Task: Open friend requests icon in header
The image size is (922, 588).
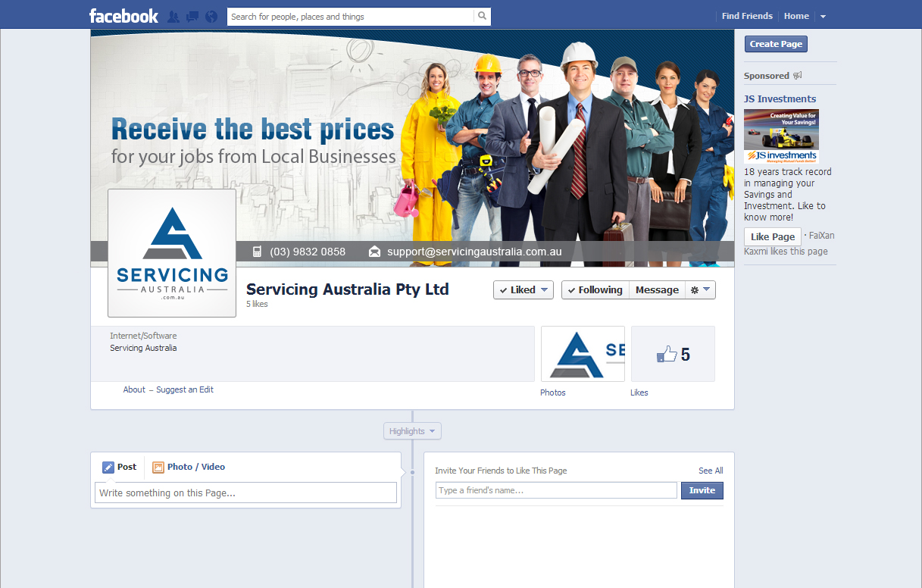Action: pyautogui.click(x=173, y=17)
